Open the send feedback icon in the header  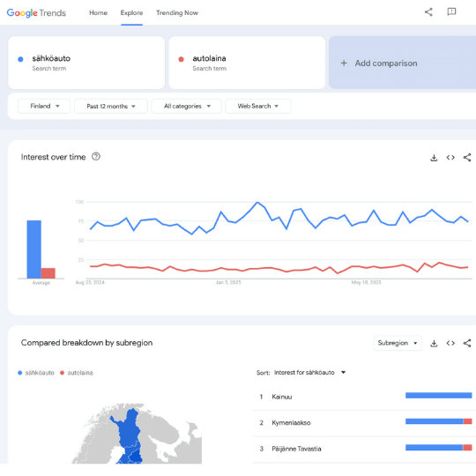click(x=451, y=11)
